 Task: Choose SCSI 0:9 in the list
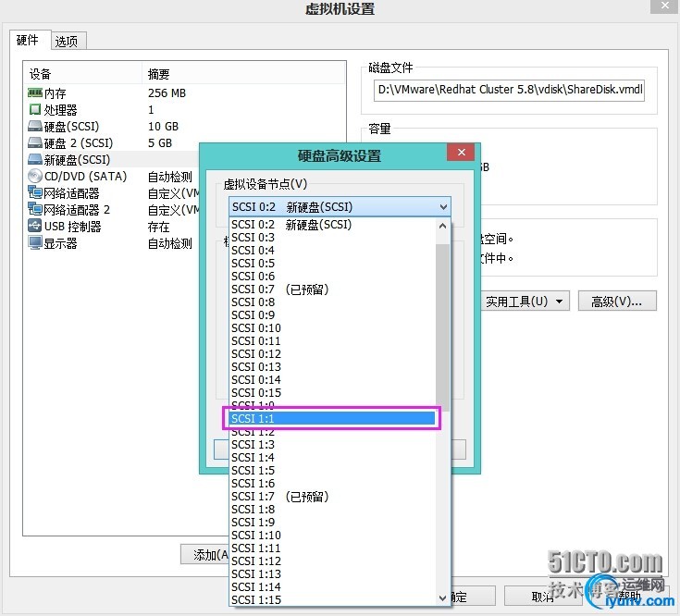pos(332,315)
